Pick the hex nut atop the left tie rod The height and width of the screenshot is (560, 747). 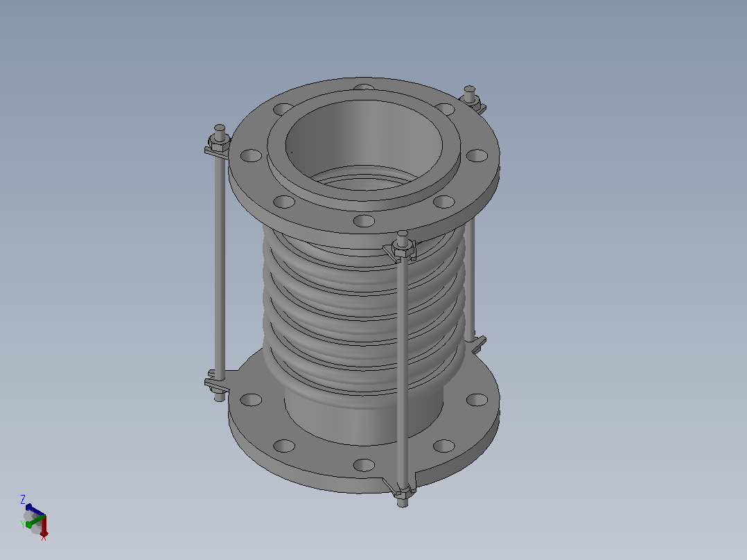(x=219, y=142)
